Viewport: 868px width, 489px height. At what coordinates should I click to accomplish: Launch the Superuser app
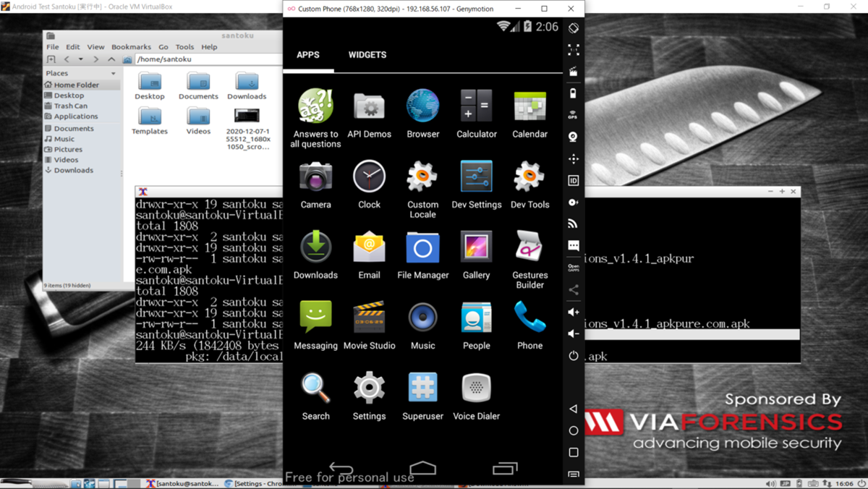422,396
